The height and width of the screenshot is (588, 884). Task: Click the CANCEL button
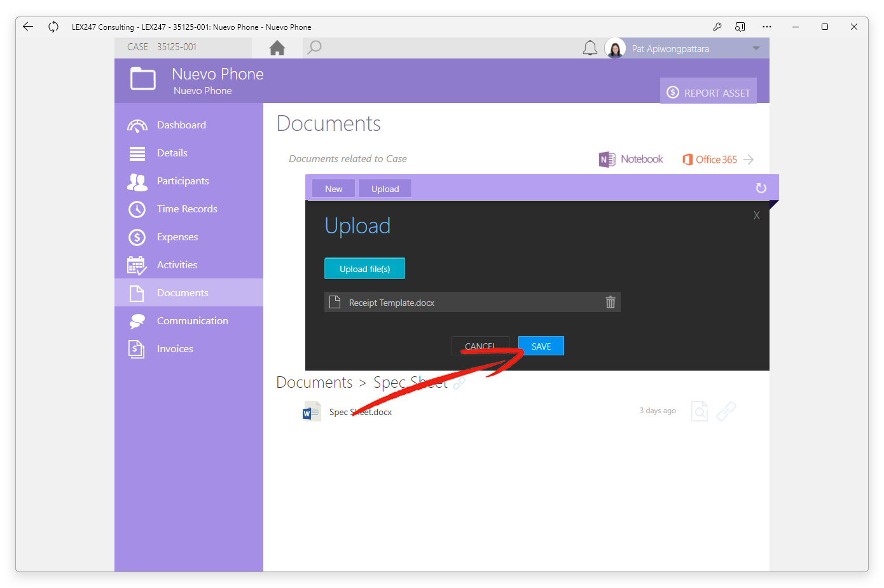pyautogui.click(x=480, y=346)
